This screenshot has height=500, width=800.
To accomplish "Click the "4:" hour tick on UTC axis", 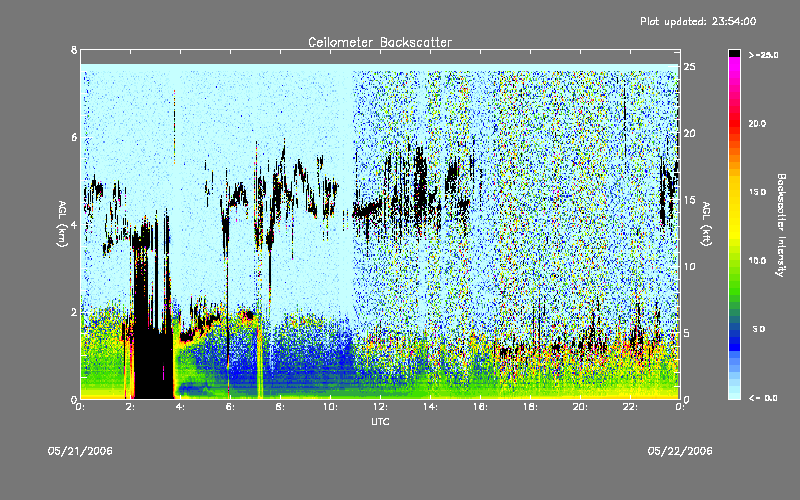I will [x=180, y=407].
